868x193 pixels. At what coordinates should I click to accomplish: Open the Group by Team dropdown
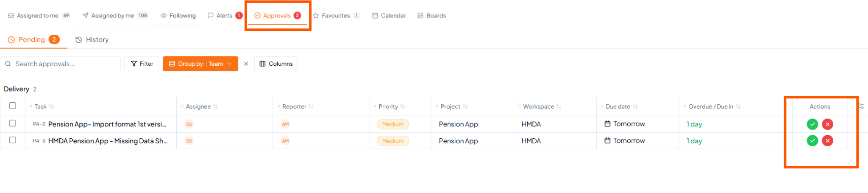click(200, 64)
